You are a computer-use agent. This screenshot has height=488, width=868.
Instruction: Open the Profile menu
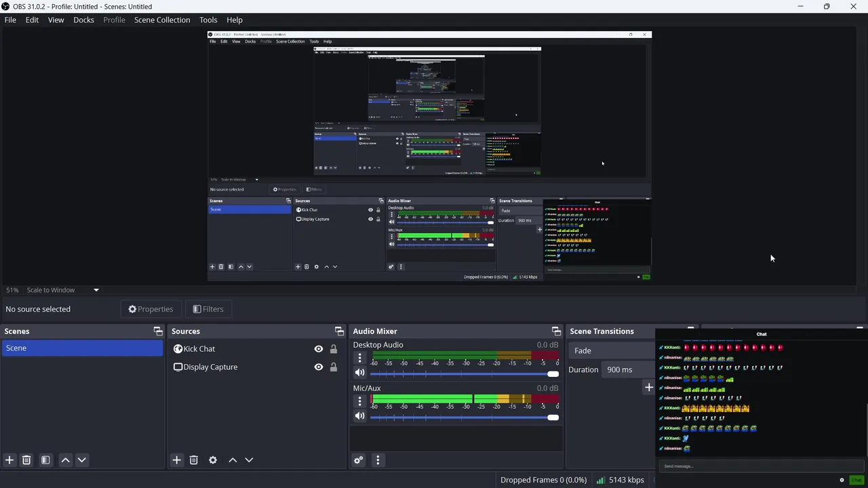coord(114,20)
